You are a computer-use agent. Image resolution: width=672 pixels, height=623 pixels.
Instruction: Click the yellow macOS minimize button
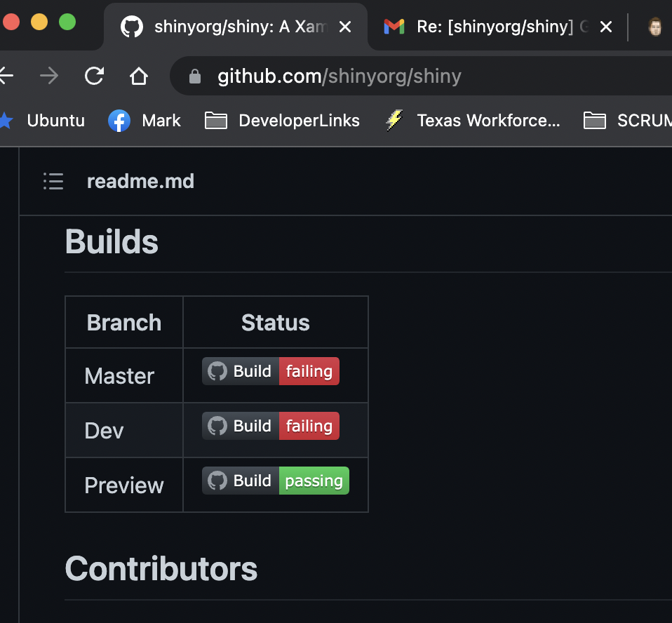tap(39, 22)
